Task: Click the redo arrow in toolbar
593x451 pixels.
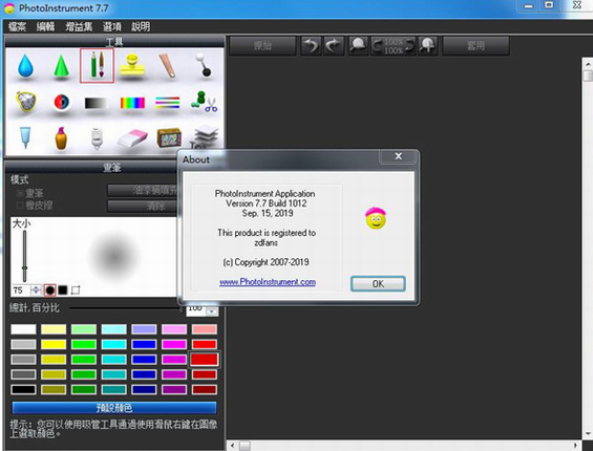Action: coord(334,46)
